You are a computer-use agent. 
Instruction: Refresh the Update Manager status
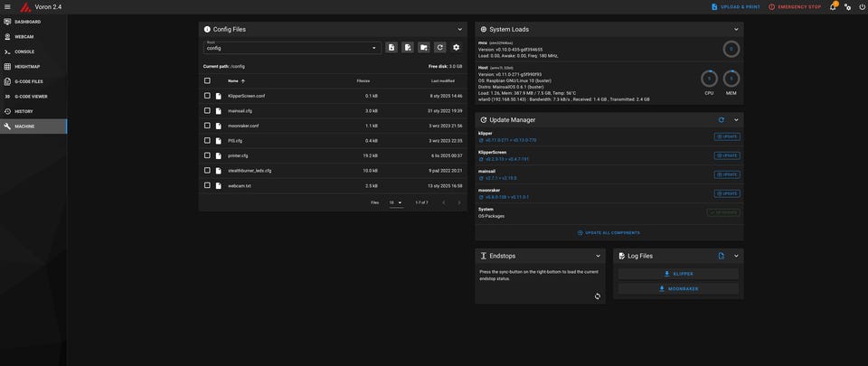721,119
